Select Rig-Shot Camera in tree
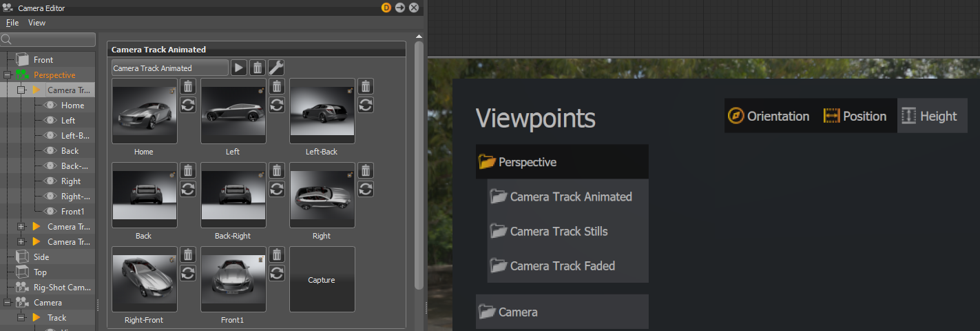 (61, 287)
